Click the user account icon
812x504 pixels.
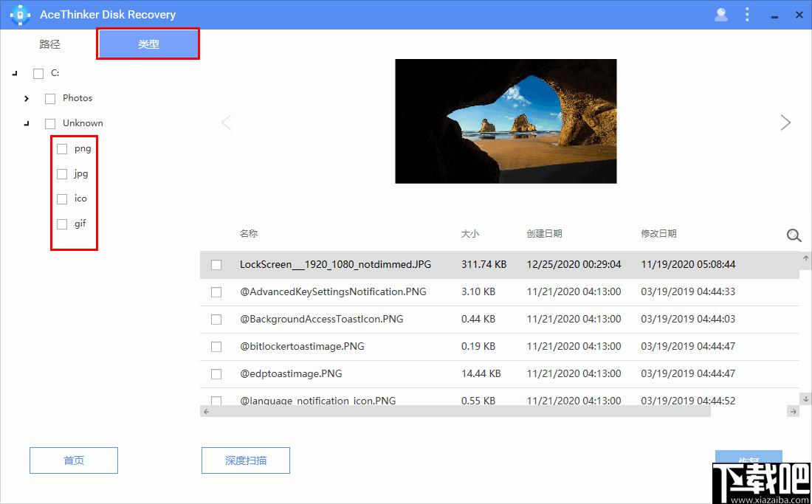[721, 15]
